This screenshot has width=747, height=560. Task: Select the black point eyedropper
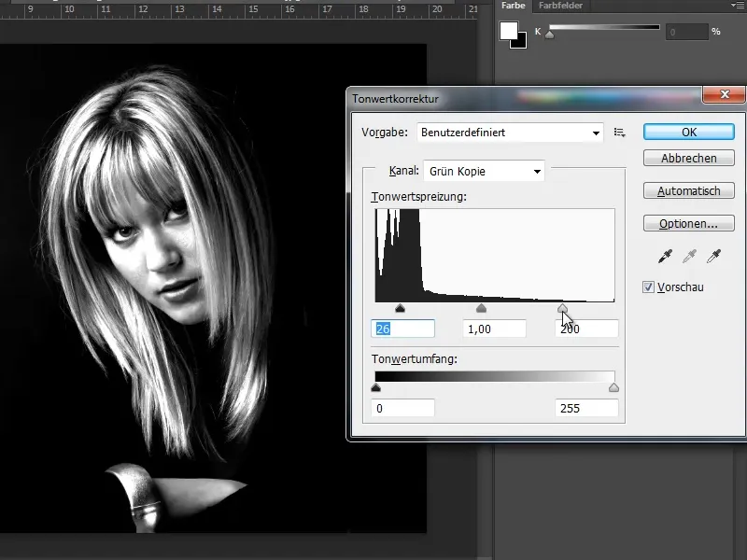click(x=665, y=256)
